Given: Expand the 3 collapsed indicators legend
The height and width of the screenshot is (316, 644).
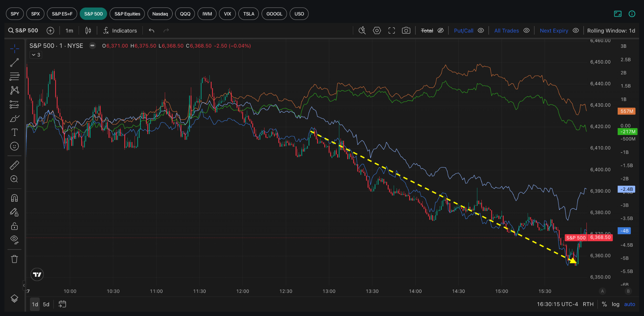Looking at the screenshot, I should [x=36, y=55].
